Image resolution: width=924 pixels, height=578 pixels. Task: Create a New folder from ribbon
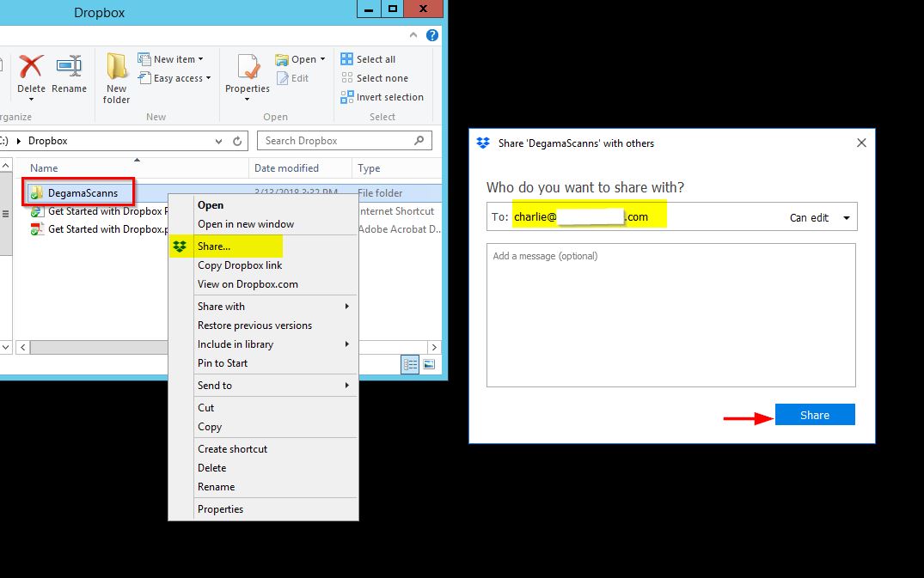(116, 79)
